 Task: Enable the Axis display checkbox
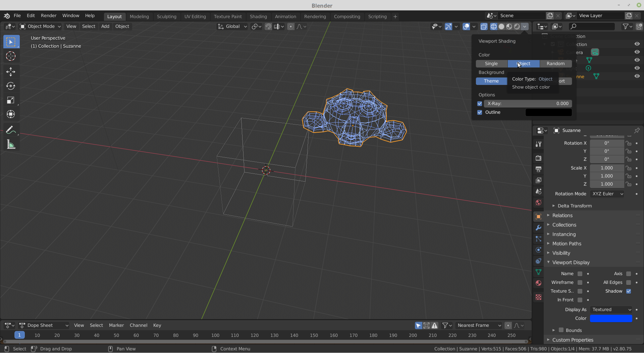(x=629, y=274)
